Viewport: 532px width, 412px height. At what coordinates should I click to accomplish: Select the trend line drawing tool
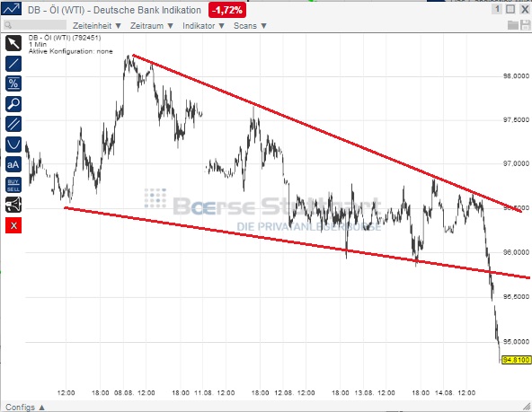(13, 64)
